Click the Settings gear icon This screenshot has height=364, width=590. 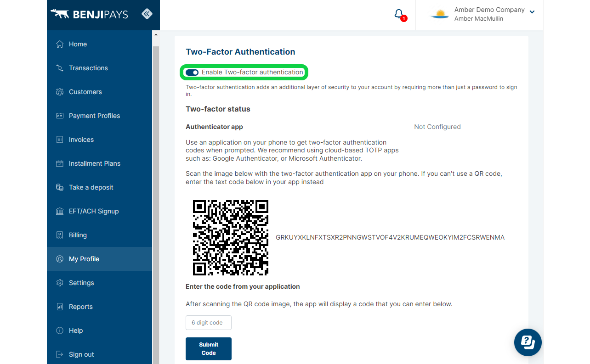(59, 283)
